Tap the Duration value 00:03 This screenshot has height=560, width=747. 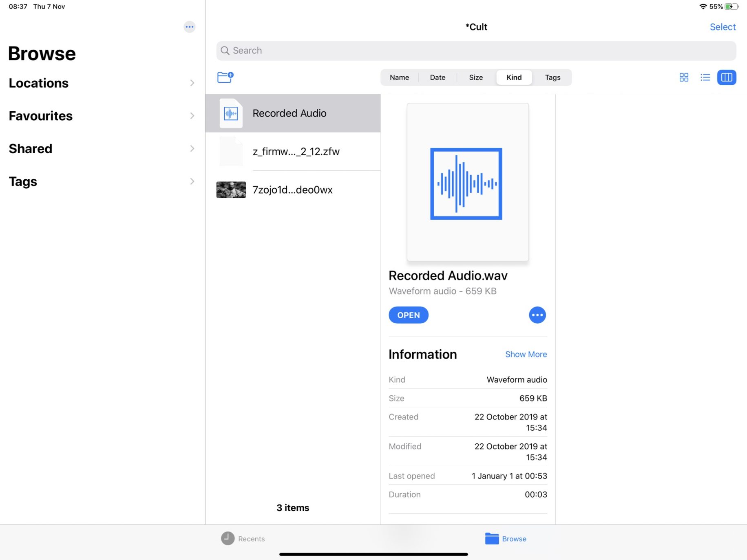536,494
